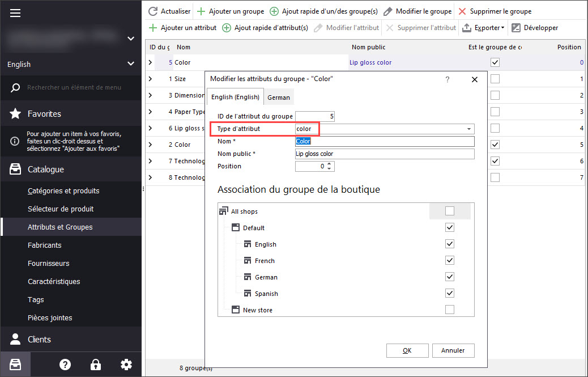This screenshot has width=588, height=377.
Task: Increase the Position spinner value
Action: point(329,164)
